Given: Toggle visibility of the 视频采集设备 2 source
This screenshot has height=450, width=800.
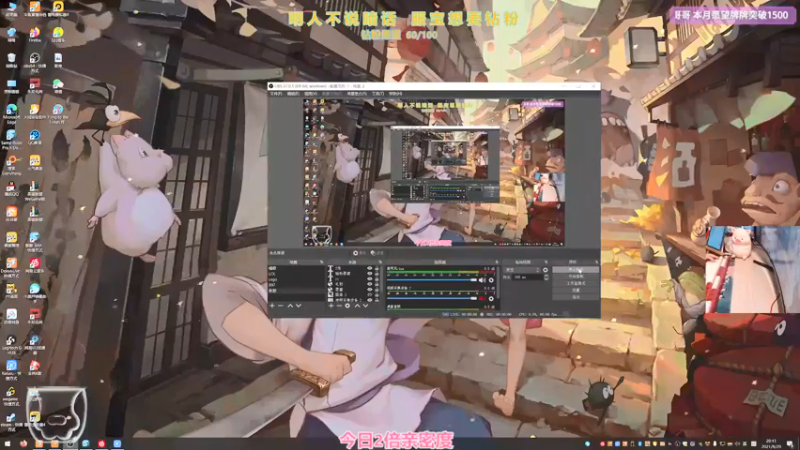Looking at the screenshot, I should (370, 299).
